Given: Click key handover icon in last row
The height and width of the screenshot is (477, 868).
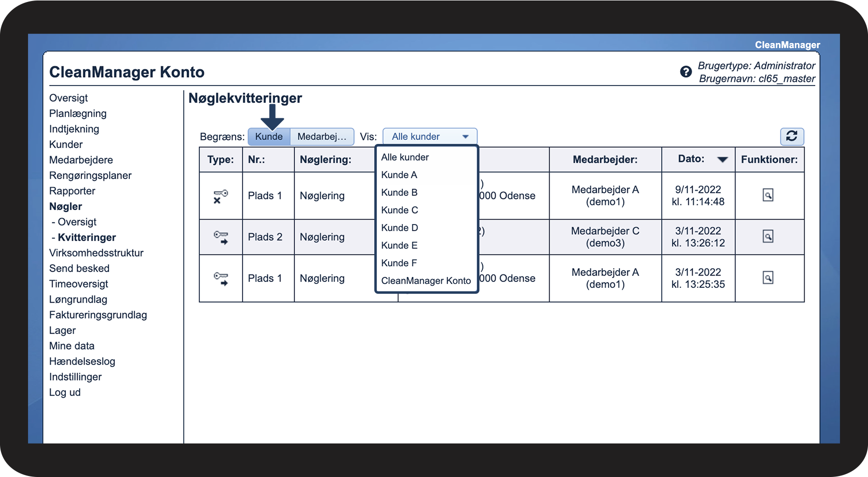Looking at the screenshot, I should click(x=221, y=279).
